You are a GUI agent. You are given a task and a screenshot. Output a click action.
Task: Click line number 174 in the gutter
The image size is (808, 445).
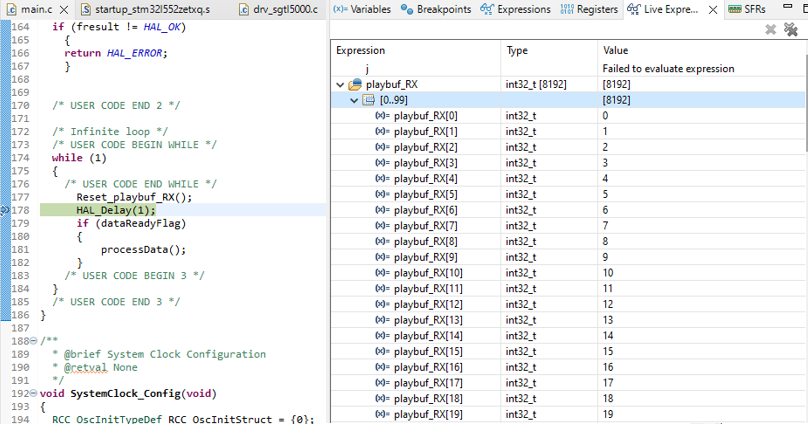(21, 158)
